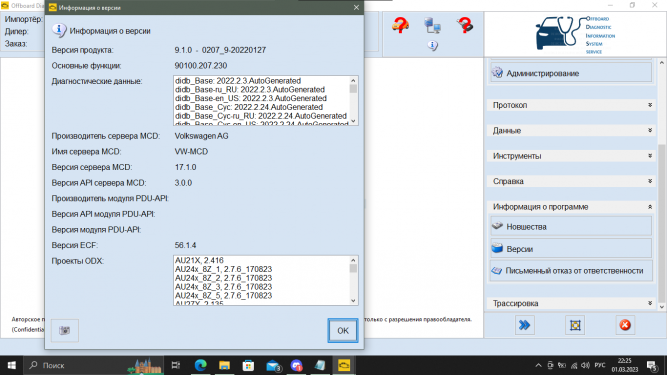Image resolution: width=667 pixels, height=375 pixels.
Task: Open Task View on the taskbar
Action: click(x=176, y=365)
